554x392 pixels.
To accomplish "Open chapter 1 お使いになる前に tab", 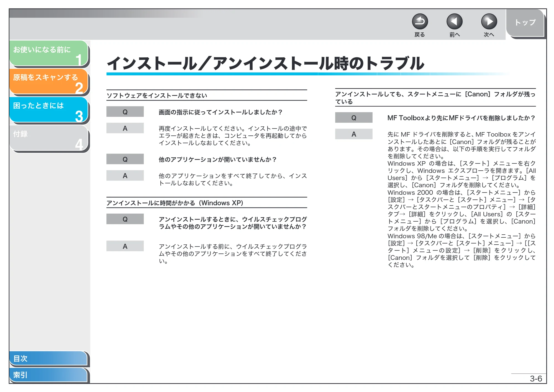I will (x=49, y=53).
